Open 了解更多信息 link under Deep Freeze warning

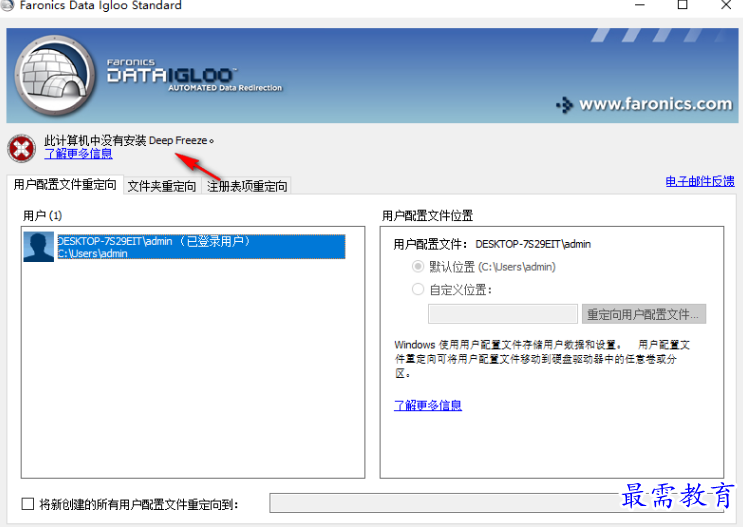[x=78, y=154]
